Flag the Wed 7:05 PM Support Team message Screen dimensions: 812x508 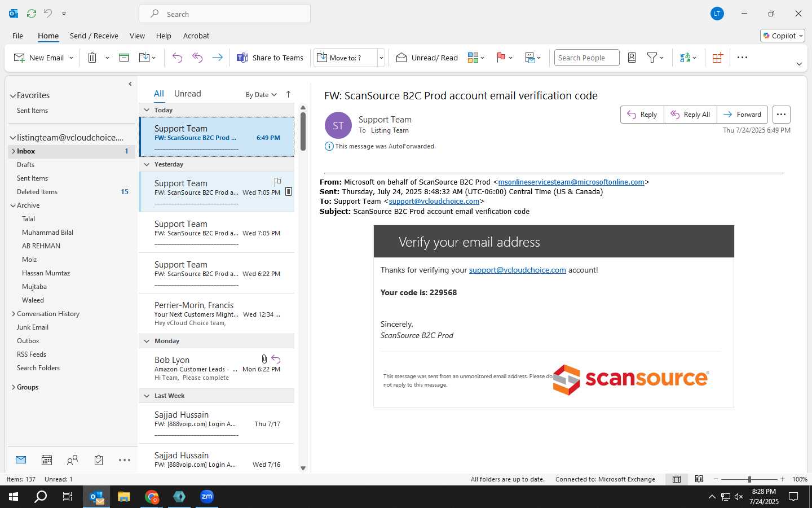tap(277, 182)
